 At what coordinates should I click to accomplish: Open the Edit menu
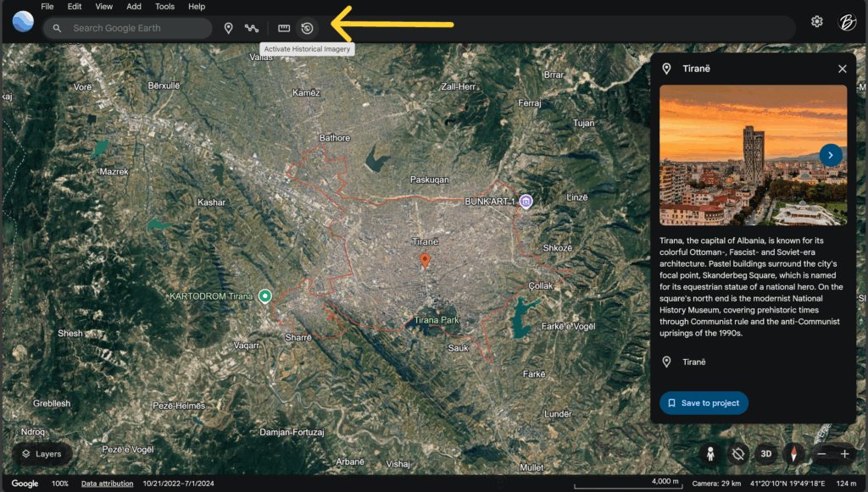[x=75, y=7]
